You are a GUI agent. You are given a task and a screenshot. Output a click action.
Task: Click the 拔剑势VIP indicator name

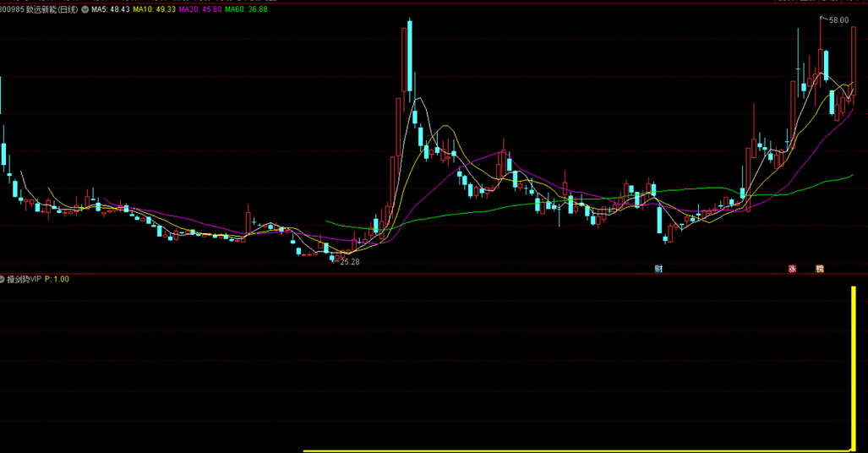click(24, 279)
